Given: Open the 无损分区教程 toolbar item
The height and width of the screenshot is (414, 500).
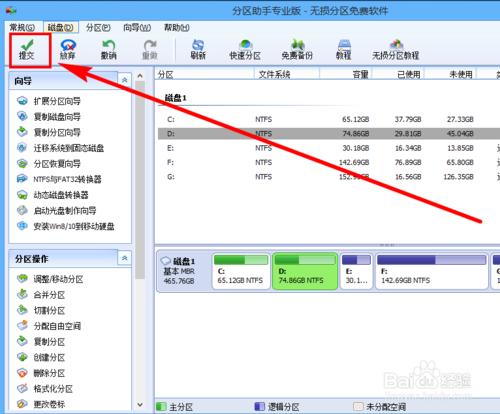Looking at the screenshot, I should point(396,50).
